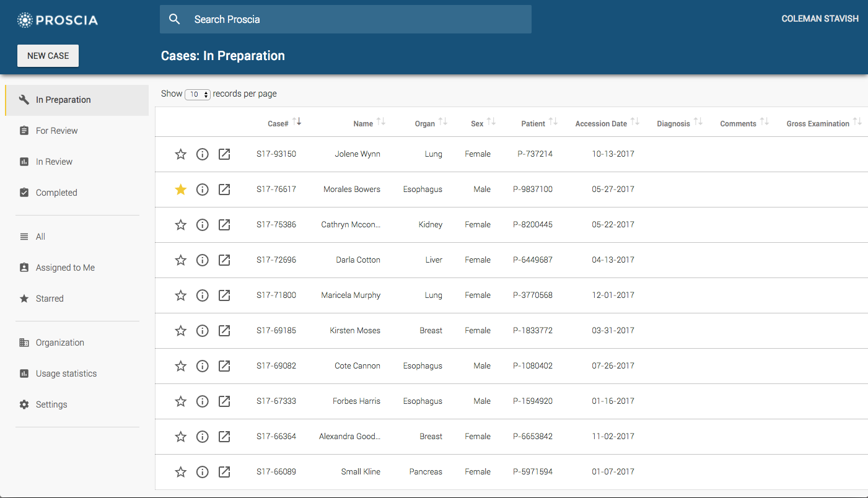
Task: Click the Proscia logo
Action: pos(58,20)
